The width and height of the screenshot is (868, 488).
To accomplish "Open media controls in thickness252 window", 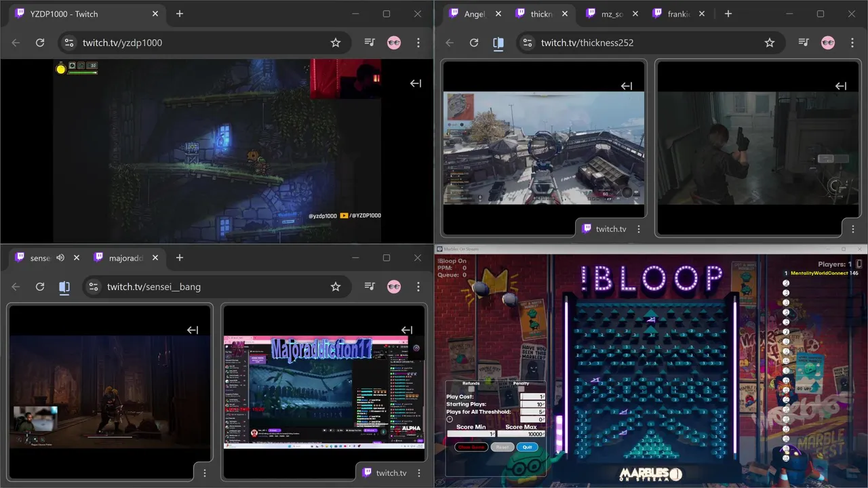I will [804, 43].
